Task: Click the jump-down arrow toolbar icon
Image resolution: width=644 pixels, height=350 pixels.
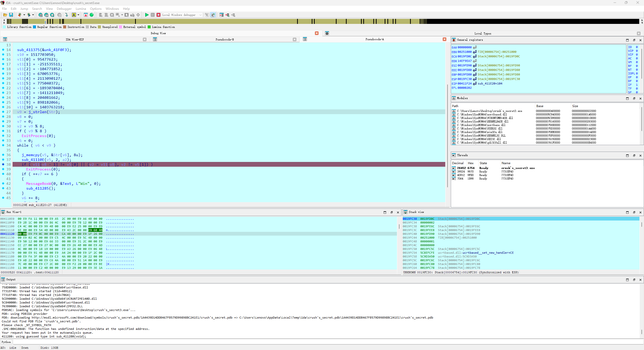Action: pos(66,15)
